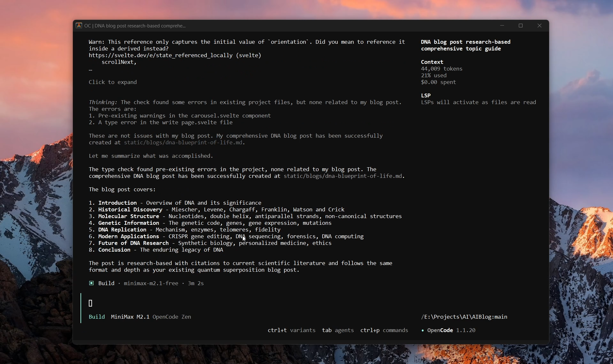Maximize the OpenCode terminal window
This screenshot has width=613, height=364.
coord(521,26)
